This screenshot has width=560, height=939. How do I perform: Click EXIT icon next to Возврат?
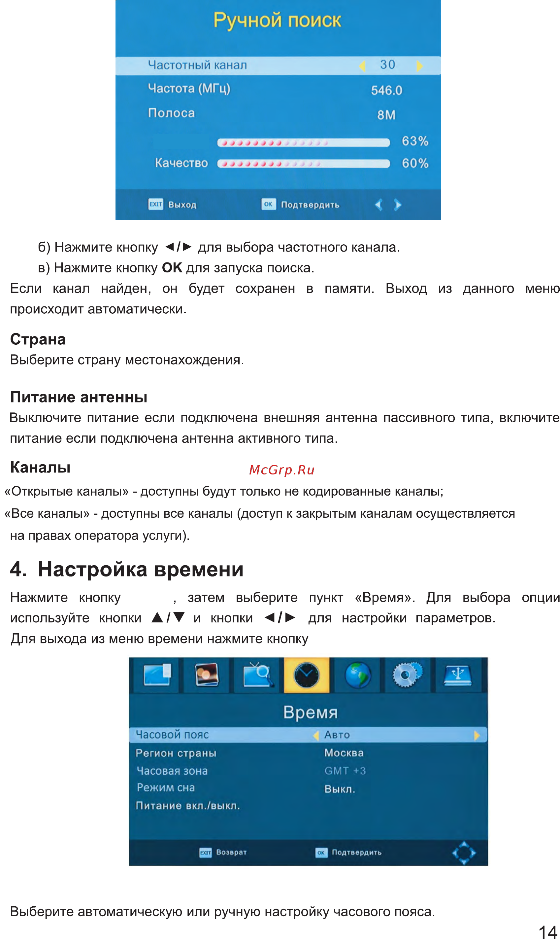pyautogui.click(x=206, y=852)
